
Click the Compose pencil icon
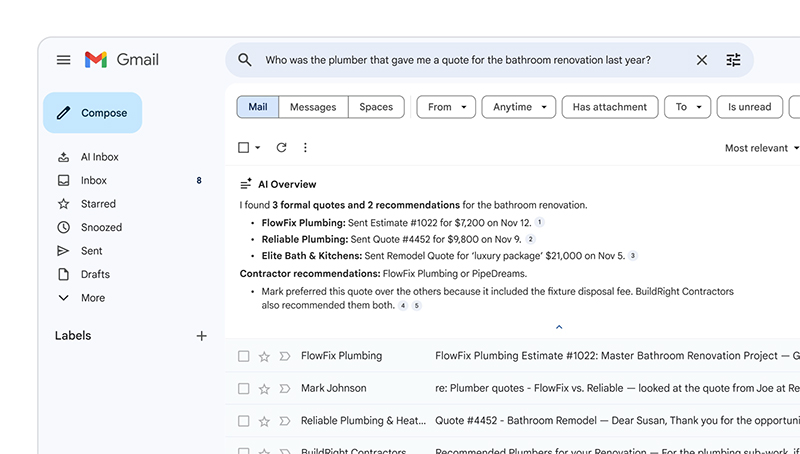click(63, 113)
